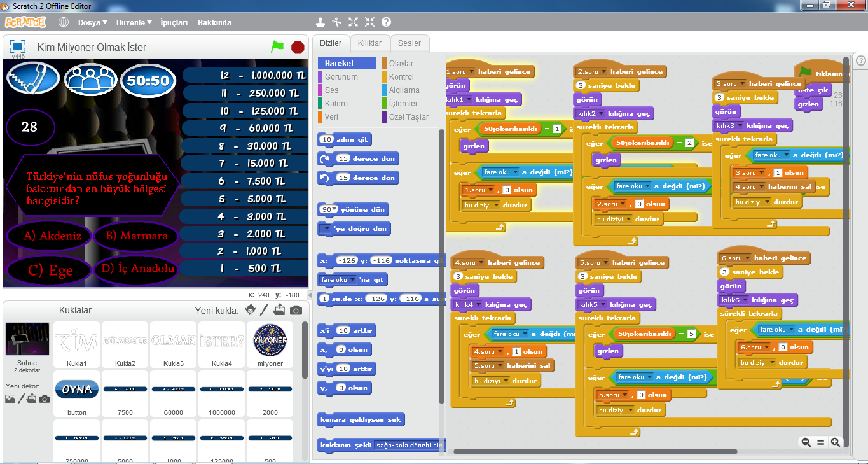Select the 60000 sprite
The height and width of the screenshot is (464, 868).
coord(173,394)
